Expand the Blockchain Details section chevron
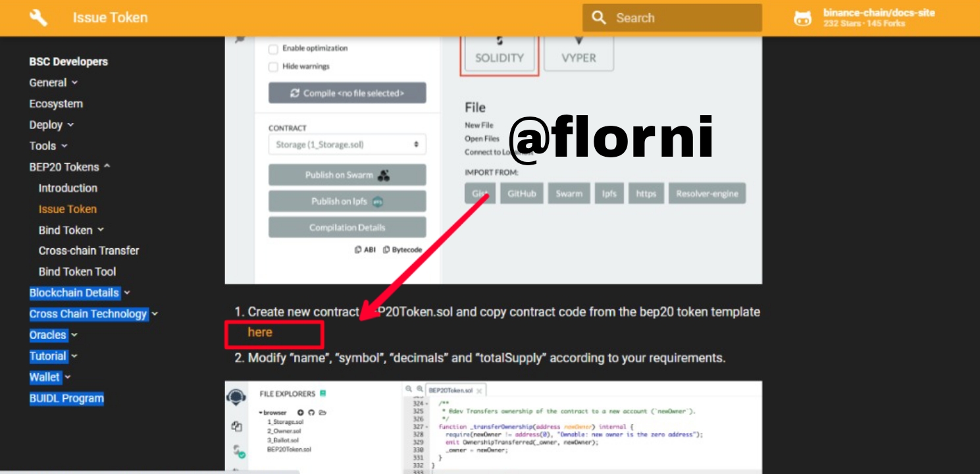 (x=127, y=293)
